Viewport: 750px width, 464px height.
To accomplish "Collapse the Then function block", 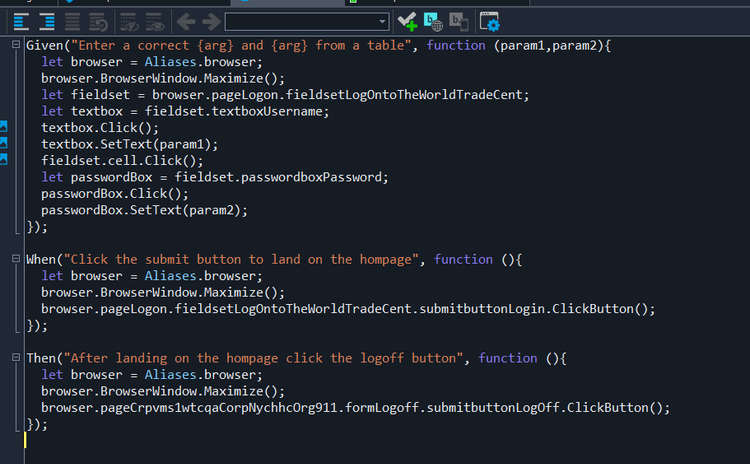I will (16, 357).
